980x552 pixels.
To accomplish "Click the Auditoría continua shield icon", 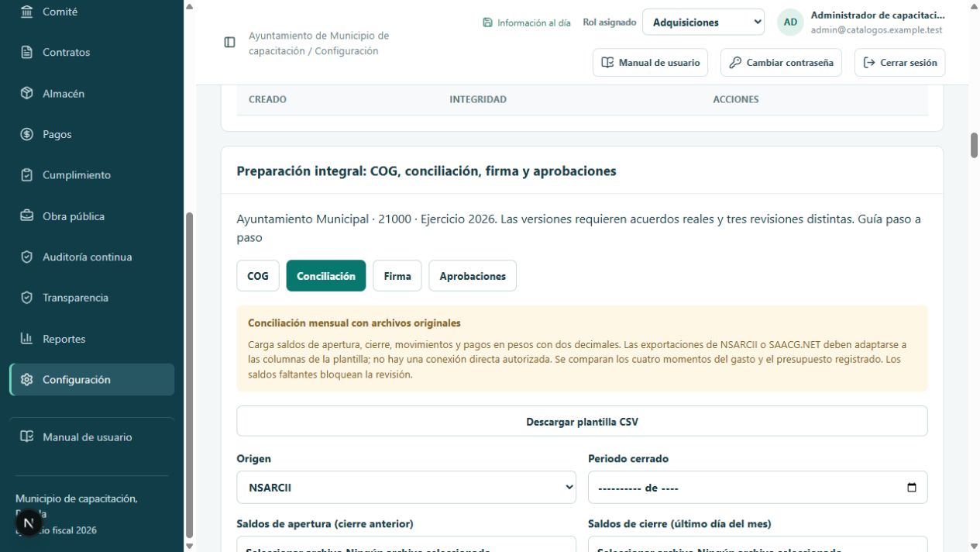I will pyautogui.click(x=27, y=257).
